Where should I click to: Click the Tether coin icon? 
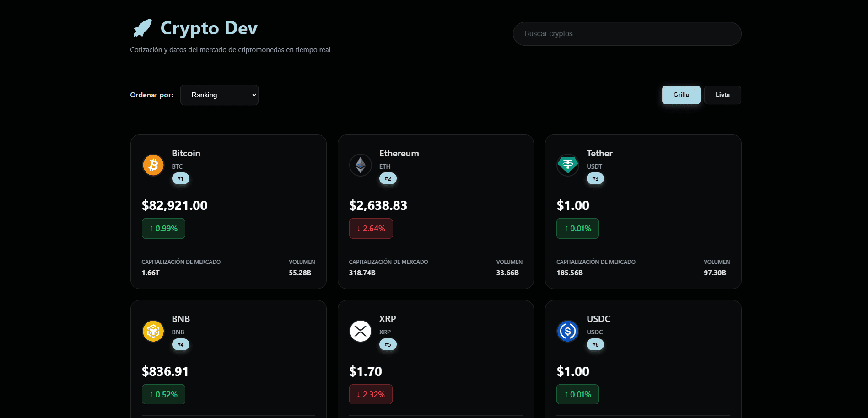(568, 165)
